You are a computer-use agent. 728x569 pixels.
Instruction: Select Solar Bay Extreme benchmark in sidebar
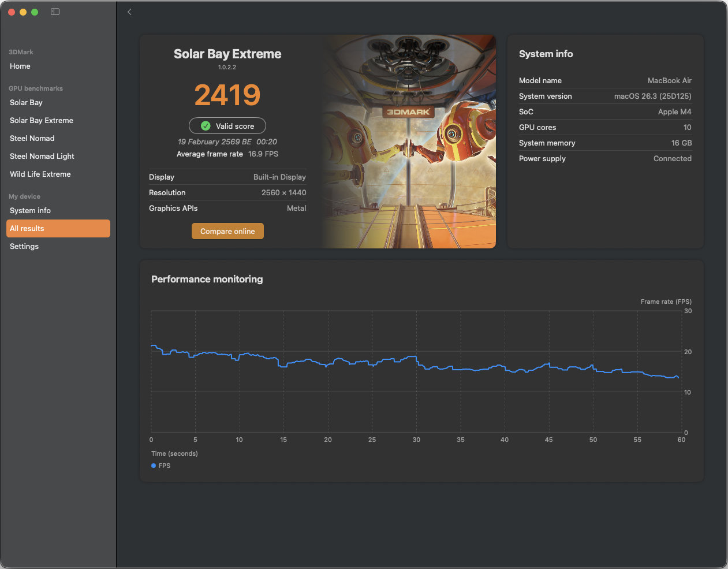click(42, 121)
